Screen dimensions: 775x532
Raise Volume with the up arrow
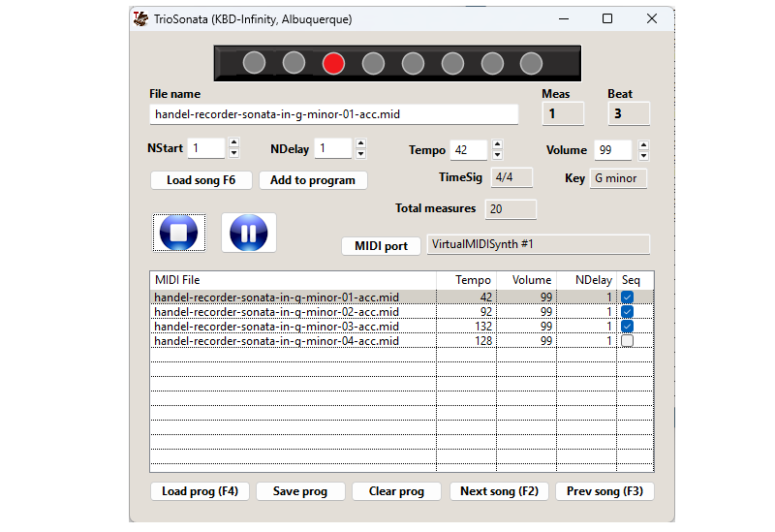(643, 144)
